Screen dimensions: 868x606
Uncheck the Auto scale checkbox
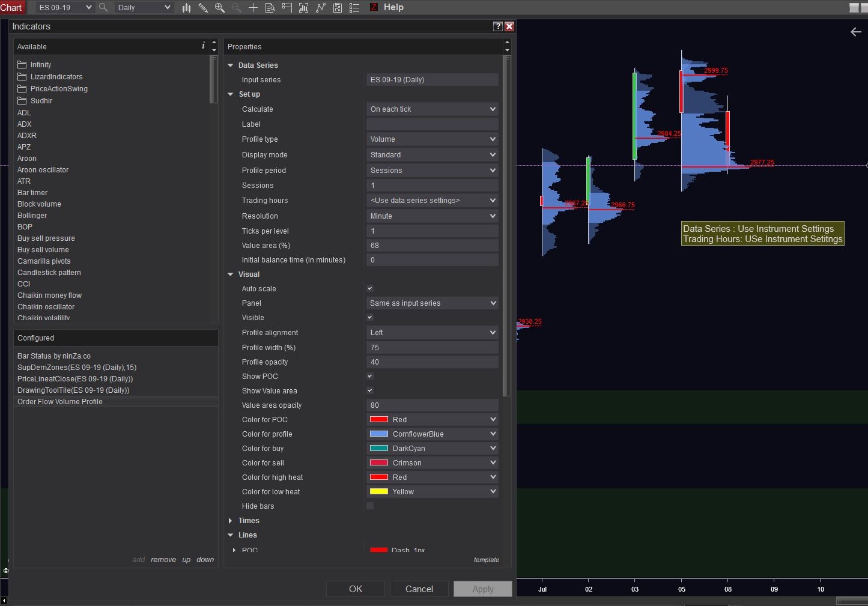click(370, 289)
